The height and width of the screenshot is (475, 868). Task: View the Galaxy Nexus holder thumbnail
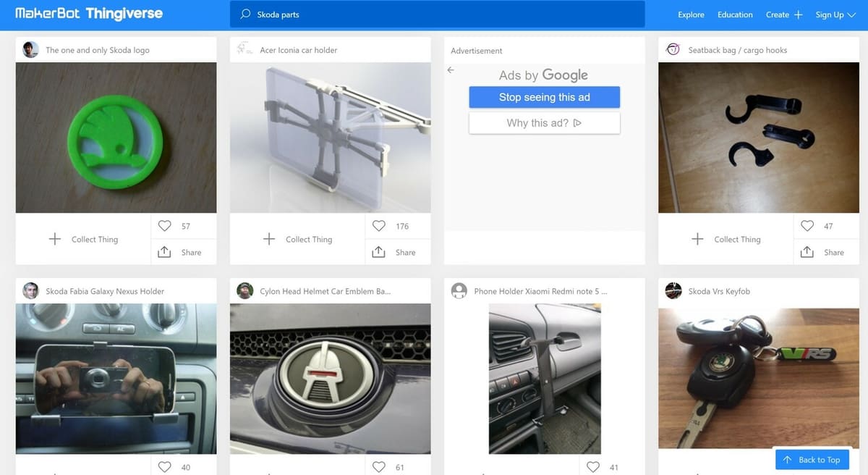[116, 379]
